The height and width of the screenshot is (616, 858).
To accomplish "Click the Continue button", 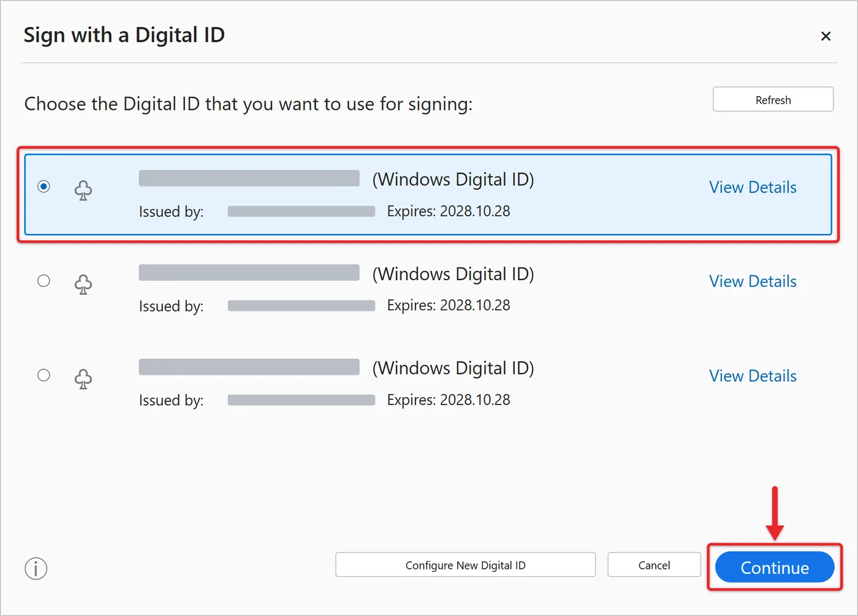I will pos(775,568).
